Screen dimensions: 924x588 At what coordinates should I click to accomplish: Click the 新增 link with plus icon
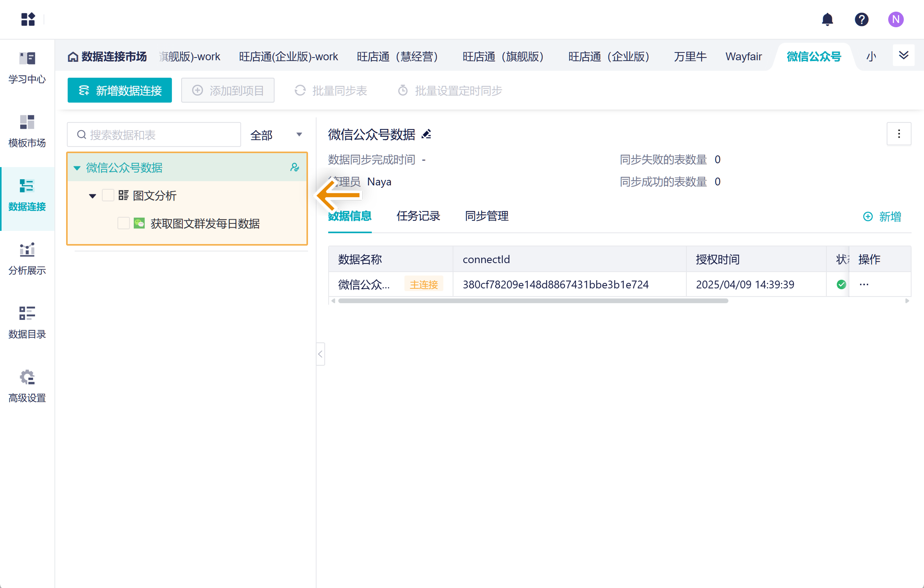point(882,216)
